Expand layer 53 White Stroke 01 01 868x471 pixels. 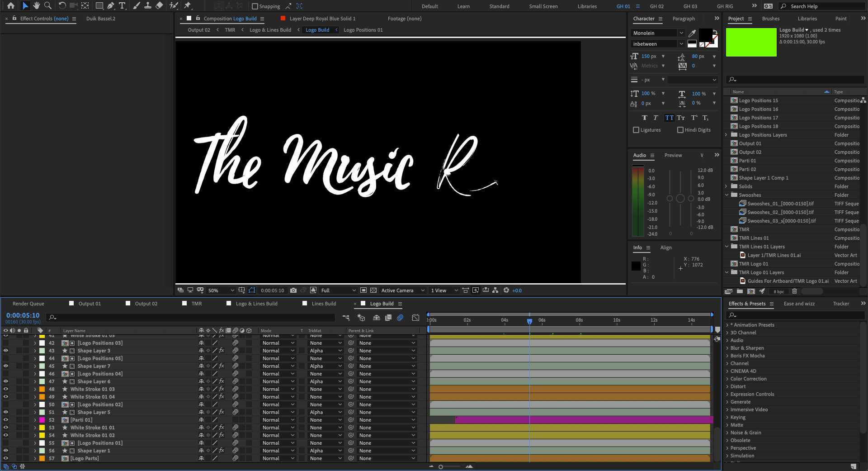point(35,428)
